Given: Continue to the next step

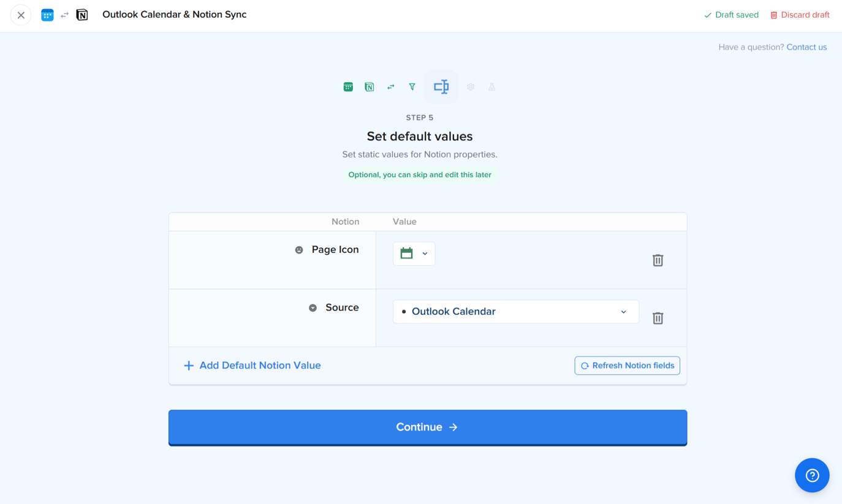Looking at the screenshot, I should 428,427.
